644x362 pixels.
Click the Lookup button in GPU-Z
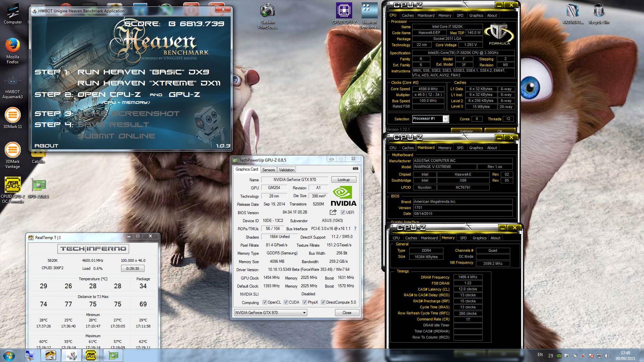[x=343, y=180]
